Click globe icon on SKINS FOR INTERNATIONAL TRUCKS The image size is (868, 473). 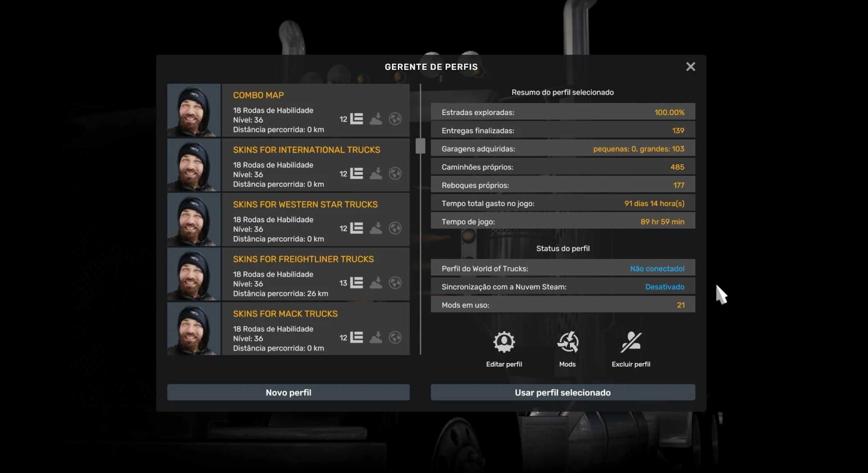click(x=395, y=174)
